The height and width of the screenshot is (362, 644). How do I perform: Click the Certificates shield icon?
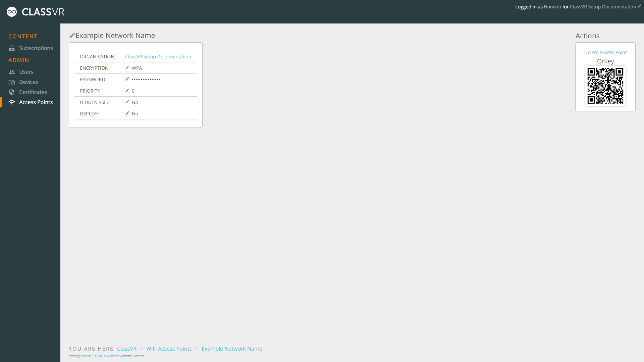[12, 92]
